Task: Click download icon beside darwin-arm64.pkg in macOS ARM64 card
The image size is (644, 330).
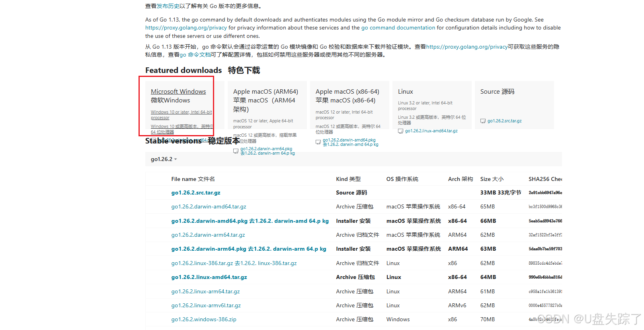Action: (x=236, y=151)
